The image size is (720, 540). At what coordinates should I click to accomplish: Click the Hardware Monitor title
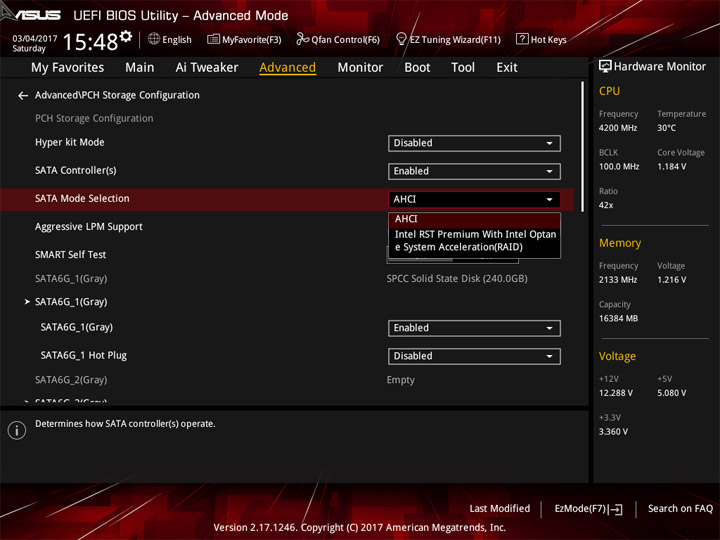[660, 67]
